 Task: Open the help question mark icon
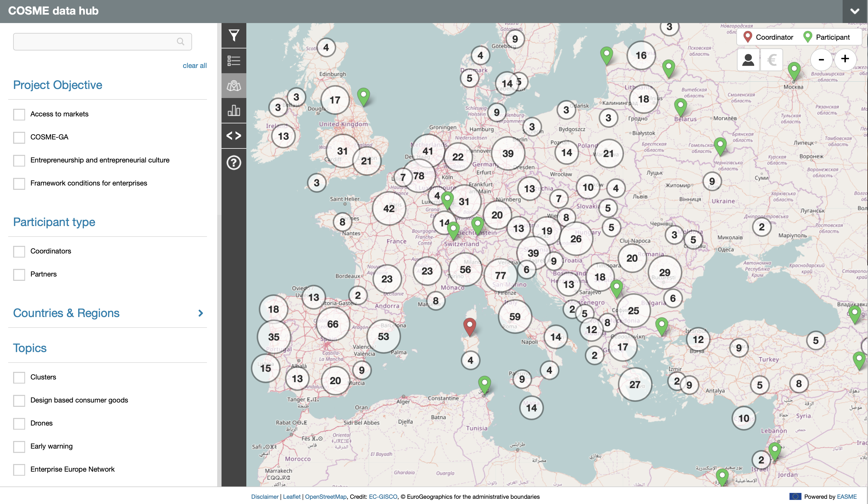[x=233, y=162]
